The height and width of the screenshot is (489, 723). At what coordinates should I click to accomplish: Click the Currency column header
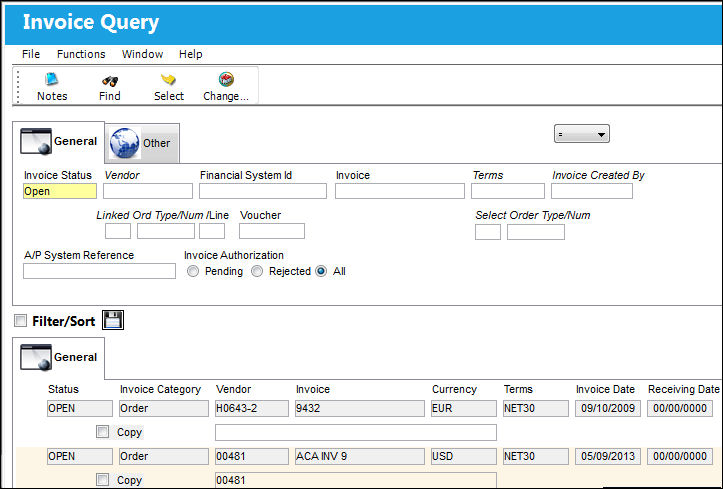(454, 389)
